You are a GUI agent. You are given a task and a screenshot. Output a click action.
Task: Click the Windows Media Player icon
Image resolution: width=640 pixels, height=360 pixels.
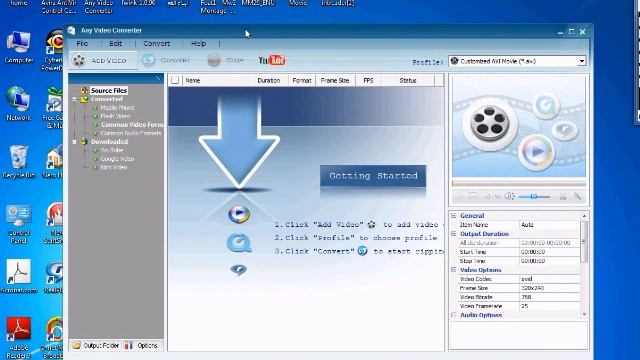click(x=239, y=214)
